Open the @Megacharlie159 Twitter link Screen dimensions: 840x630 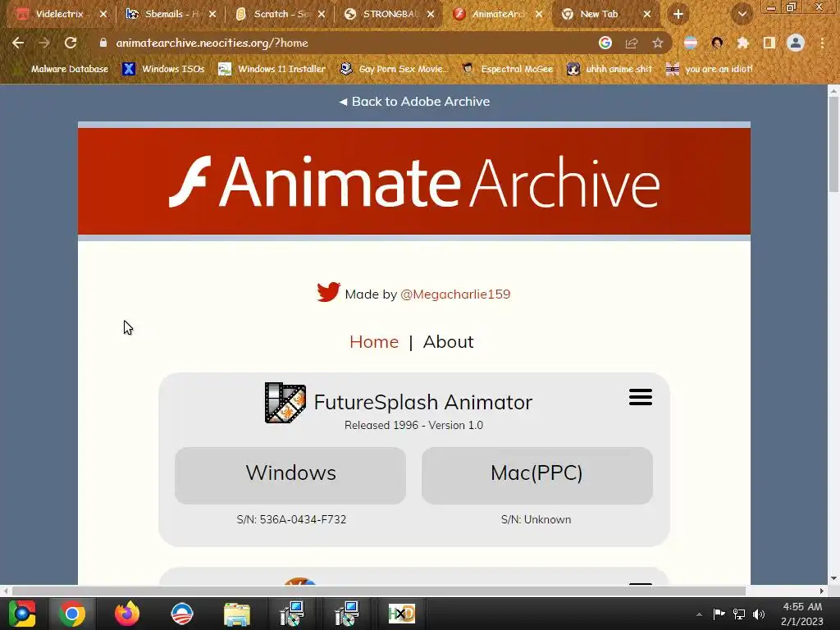pyautogui.click(x=455, y=294)
